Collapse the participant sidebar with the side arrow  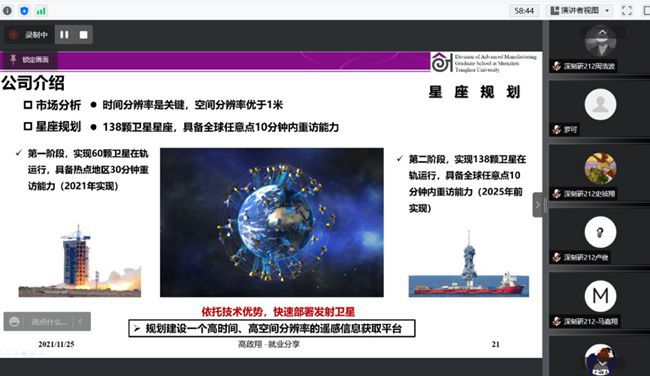tap(538, 205)
